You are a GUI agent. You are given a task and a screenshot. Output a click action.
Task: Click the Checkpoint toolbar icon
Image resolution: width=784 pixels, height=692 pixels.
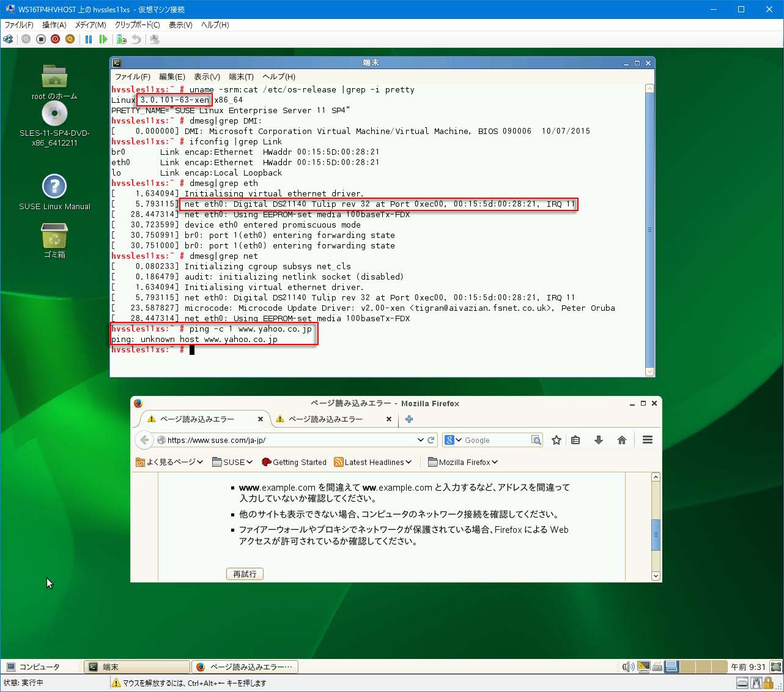[x=122, y=39]
